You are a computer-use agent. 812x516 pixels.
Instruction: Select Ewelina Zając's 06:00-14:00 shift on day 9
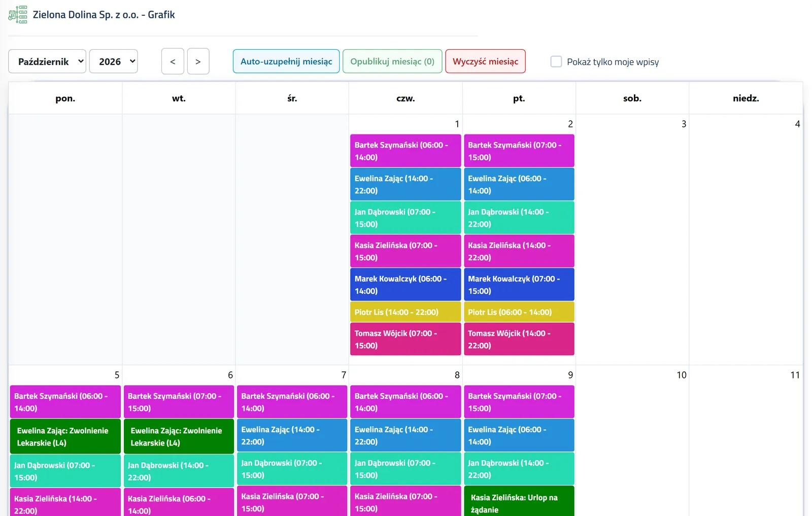coord(519,435)
